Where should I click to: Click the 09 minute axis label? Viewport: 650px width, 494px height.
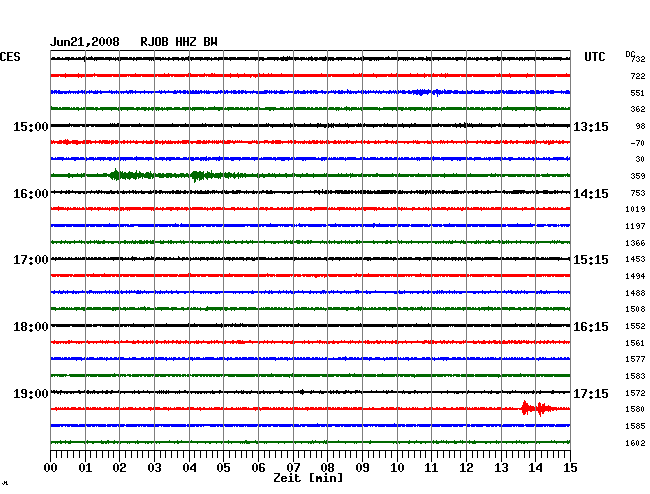pos(362,467)
